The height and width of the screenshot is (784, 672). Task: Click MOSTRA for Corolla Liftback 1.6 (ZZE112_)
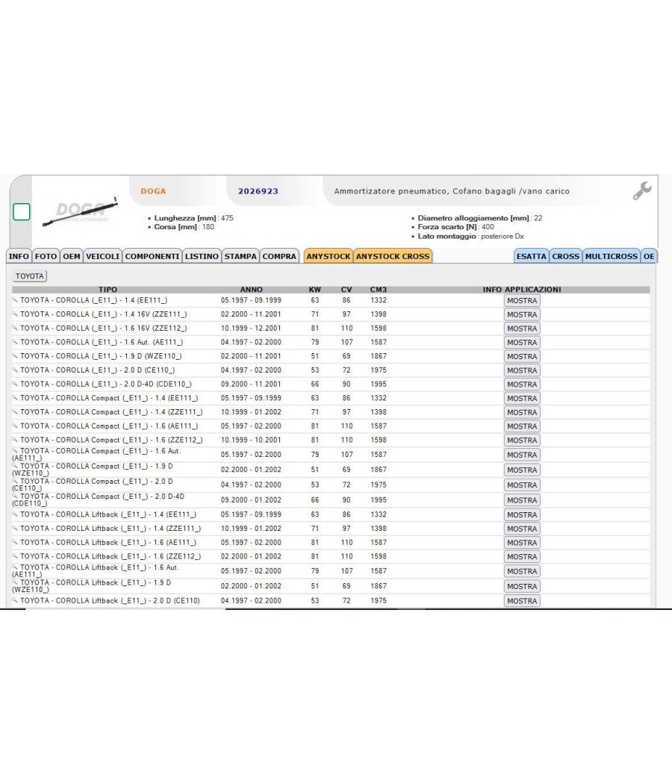522,556
